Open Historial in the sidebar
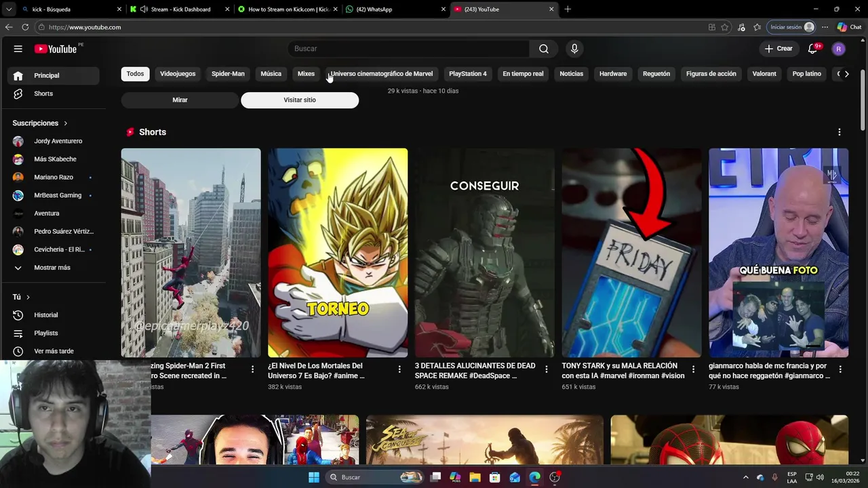This screenshot has width=868, height=488. [53, 315]
